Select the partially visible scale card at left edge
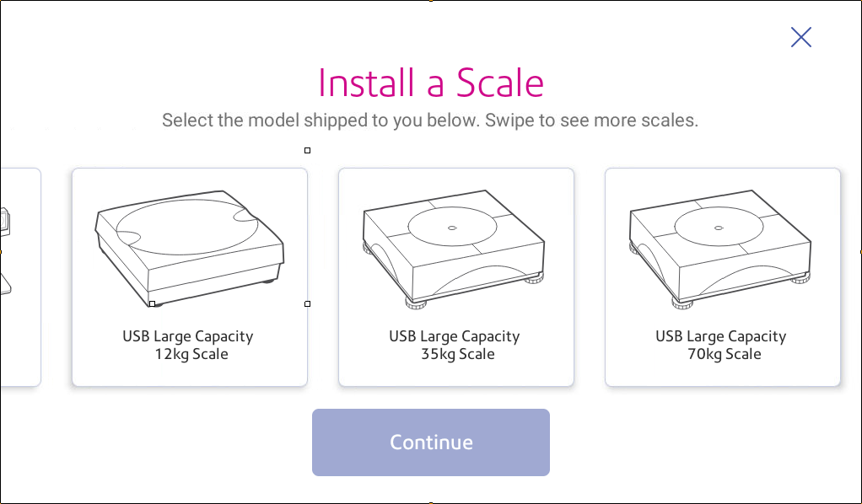Viewport: 862px width, 504px height. [x=20, y=277]
